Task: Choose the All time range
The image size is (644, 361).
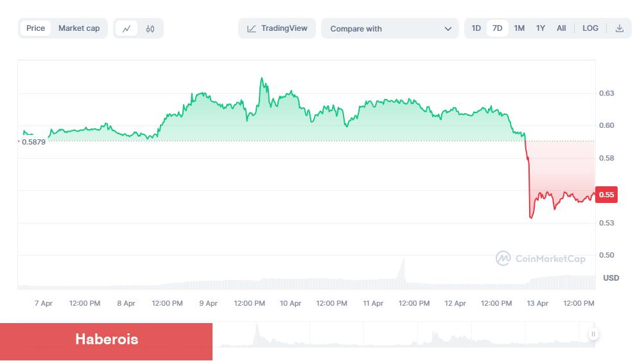Action: pos(561,28)
